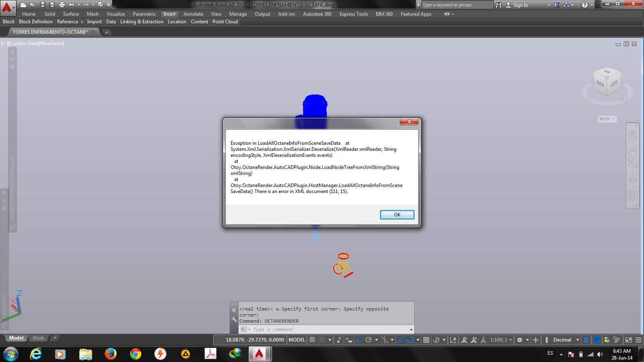Click the Firefox icon in the taskbar
This screenshot has width=644, height=362.
pyautogui.click(x=110, y=354)
